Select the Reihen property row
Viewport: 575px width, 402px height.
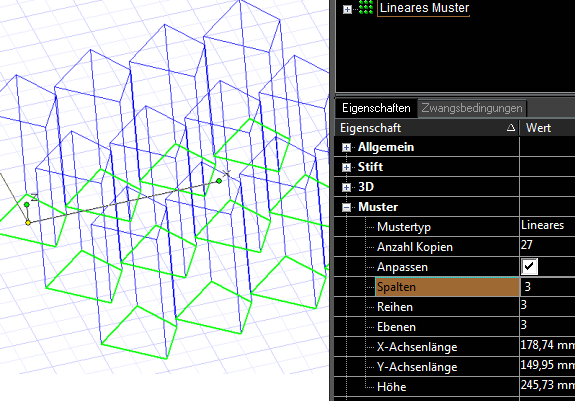[395, 307]
